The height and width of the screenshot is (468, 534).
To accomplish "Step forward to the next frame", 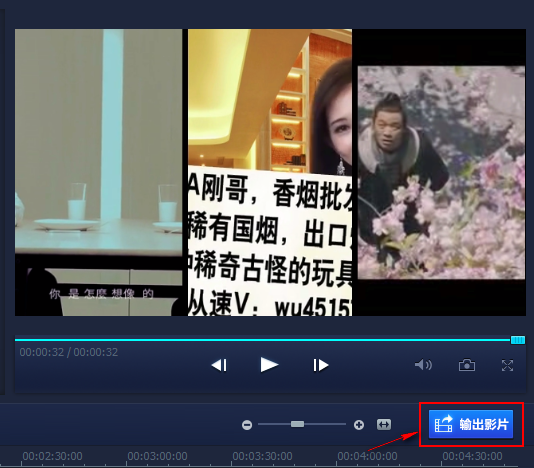I will 320,365.
